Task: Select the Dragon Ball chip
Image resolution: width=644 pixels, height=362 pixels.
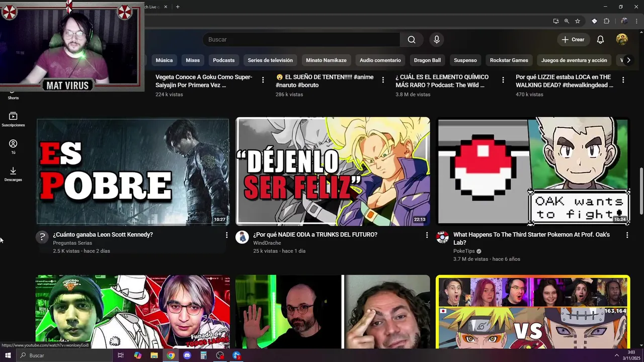Action: tap(427, 60)
